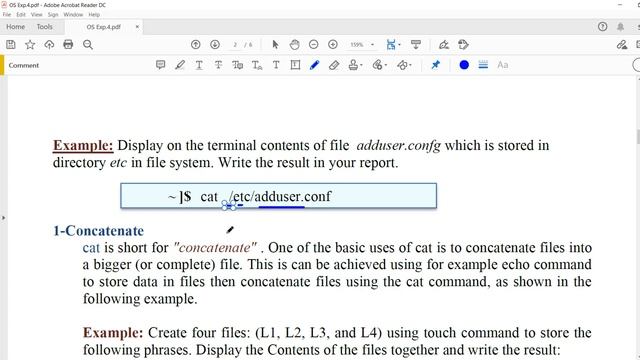The height and width of the screenshot is (360, 640).
Task: Open the Help menu
Action: pos(94,14)
